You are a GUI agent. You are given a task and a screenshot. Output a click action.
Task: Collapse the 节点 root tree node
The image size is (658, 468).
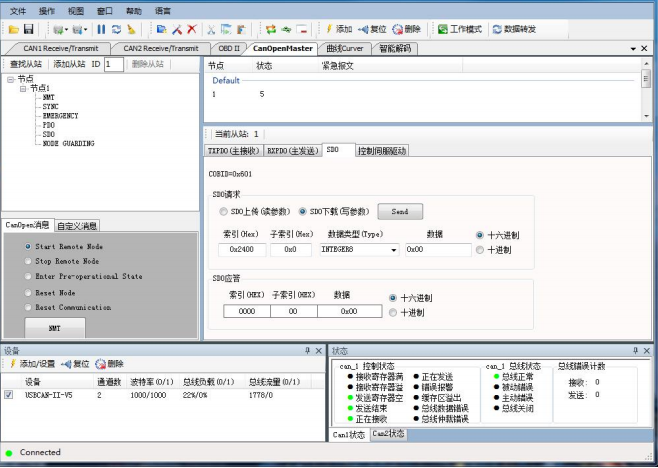tap(11, 79)
